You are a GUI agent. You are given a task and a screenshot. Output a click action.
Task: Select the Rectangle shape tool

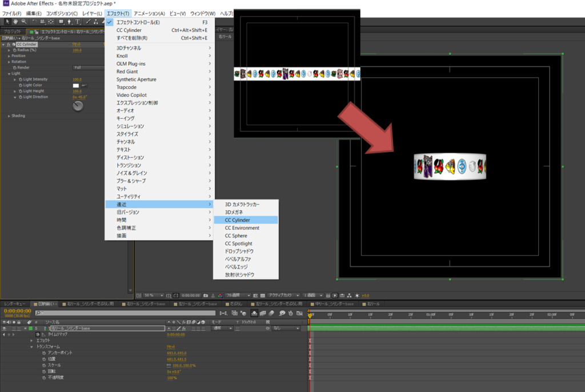click(62, 22)
